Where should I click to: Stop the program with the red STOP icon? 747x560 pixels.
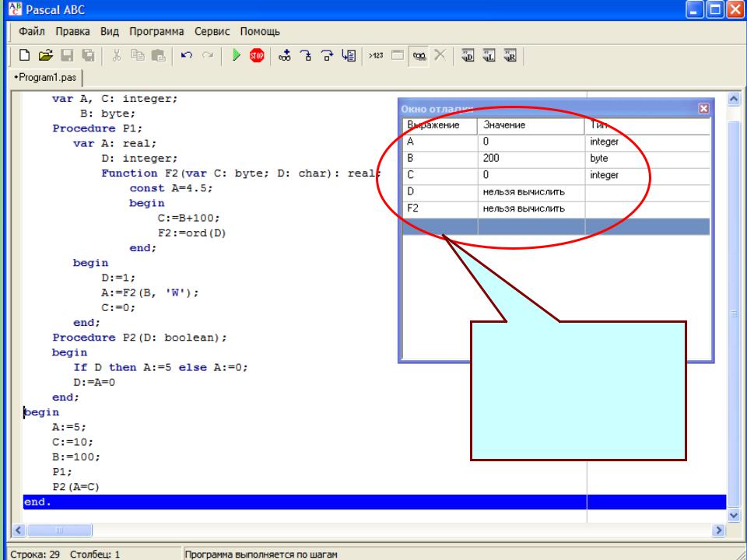257,56
